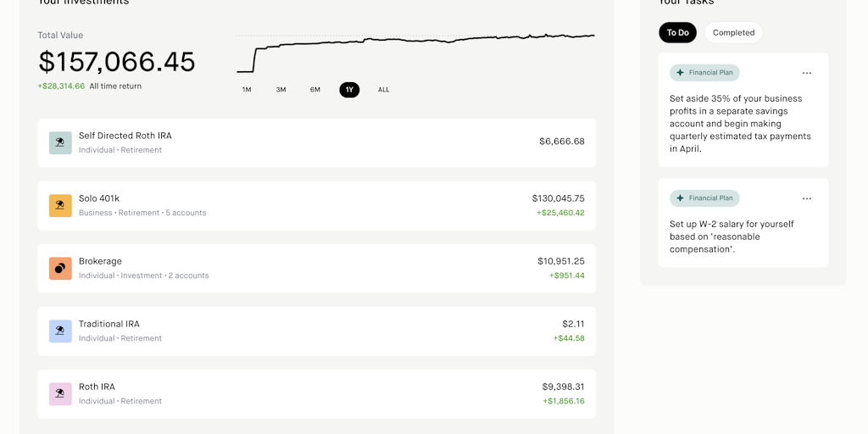Viewport: 868px width, 434px height.
Task: Click the blue Traditional IRA icon
Action: click(x=60, y=331)
